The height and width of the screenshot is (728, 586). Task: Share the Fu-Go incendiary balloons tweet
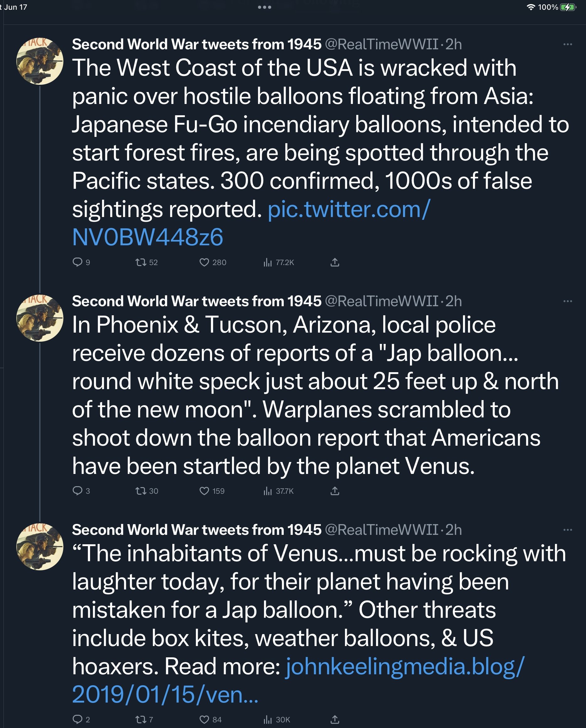click(335, 262)
